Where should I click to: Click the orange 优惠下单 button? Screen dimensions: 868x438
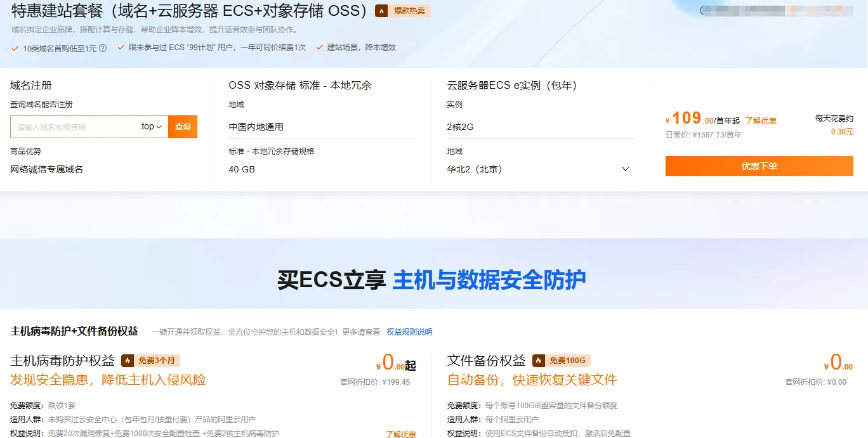[x=759, y=166]
